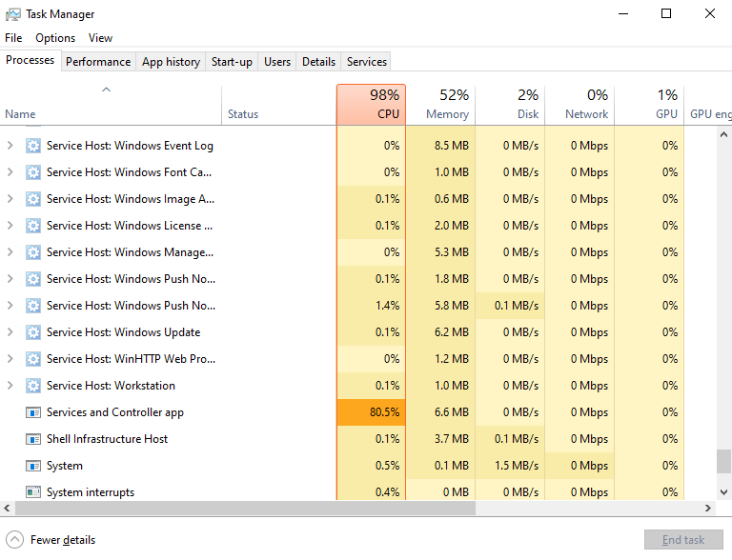This screenshot has height=560, width=732.
Task: Expand Service Host: Windows Event Log
Action: (x=10, y=146)
